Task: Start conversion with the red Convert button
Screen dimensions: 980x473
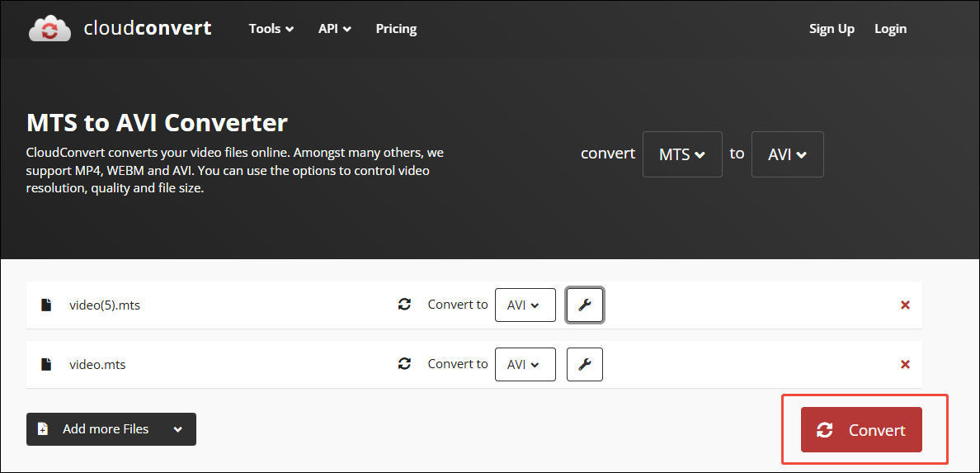Action: point(861,430)
